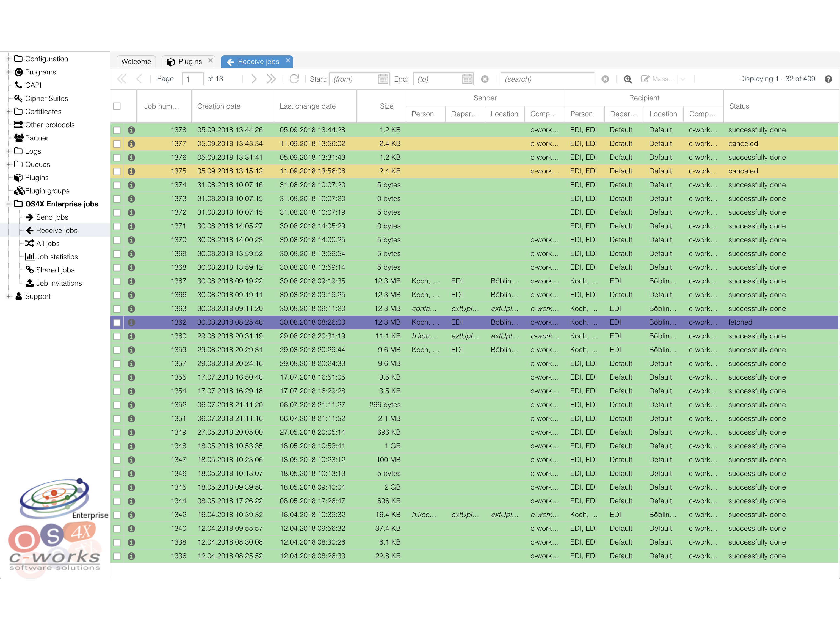Switch to the Welcome tab
Viewport: 840px width, 630px height.
click(x=136, y=62)
